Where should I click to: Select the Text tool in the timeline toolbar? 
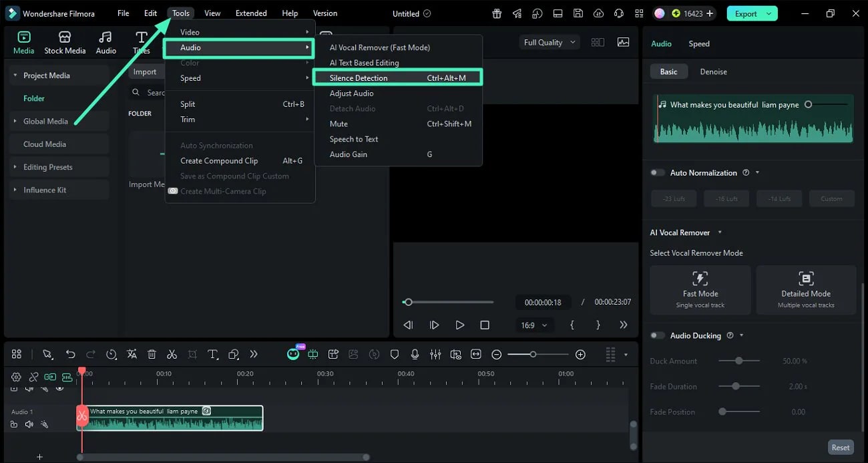[212, 354]
